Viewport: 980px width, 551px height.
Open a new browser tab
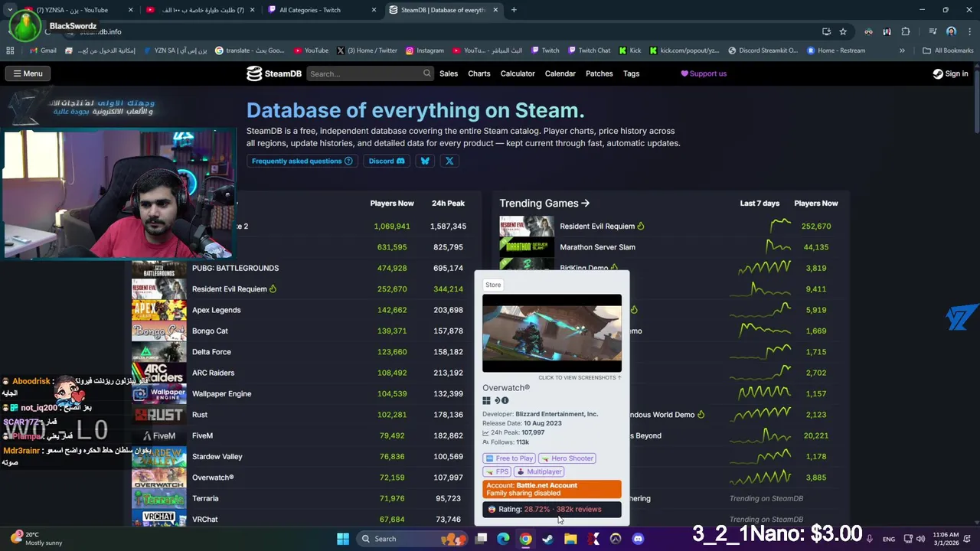(x=514, y=10)
